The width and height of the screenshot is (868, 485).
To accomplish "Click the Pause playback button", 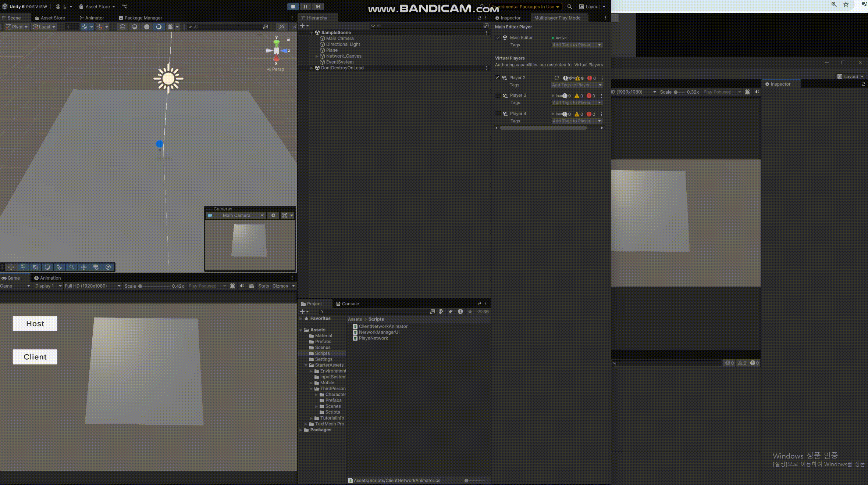I will pyautogui.click(x=305, y=7).
